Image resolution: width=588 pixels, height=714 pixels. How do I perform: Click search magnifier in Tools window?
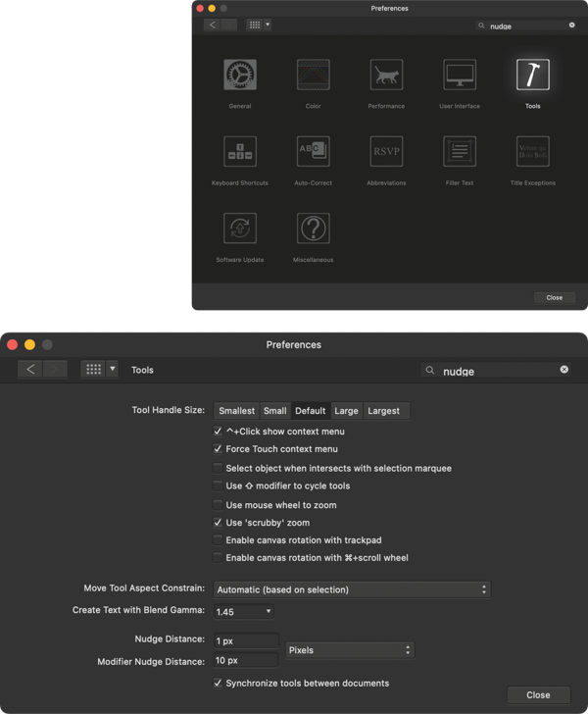click(430, 370)
